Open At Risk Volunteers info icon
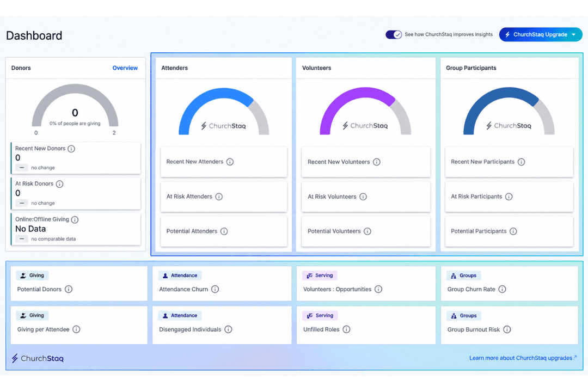Viewport: 588px width, 392px height. [x=363, y=197]
